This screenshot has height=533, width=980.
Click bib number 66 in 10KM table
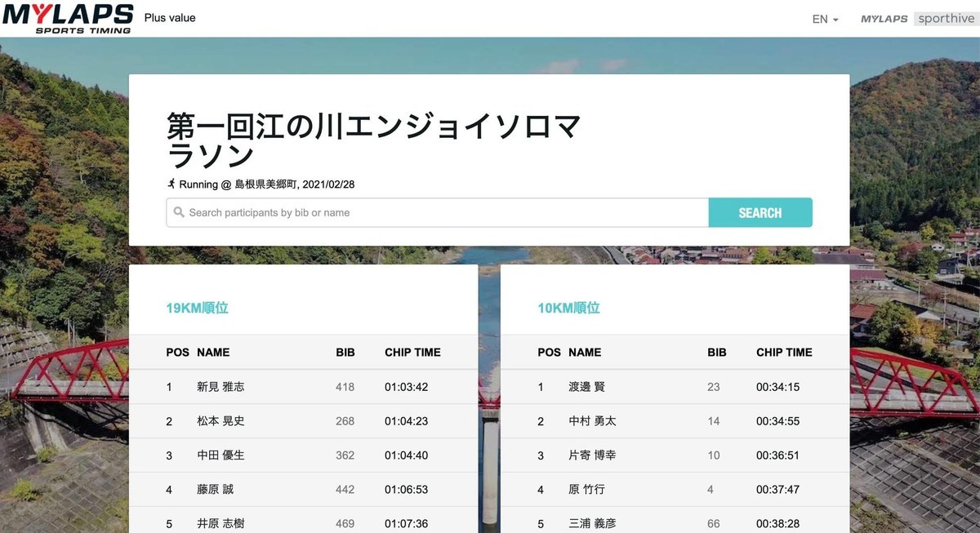714,524
